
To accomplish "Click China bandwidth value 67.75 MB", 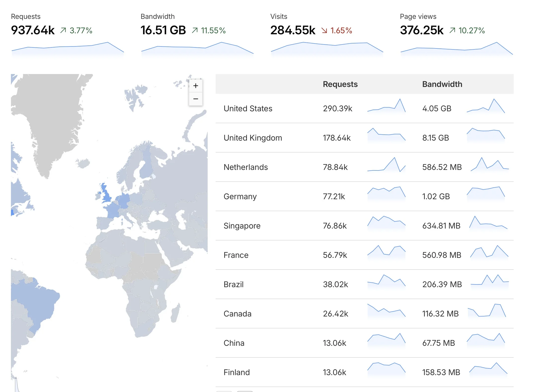I will pos(439,343).
